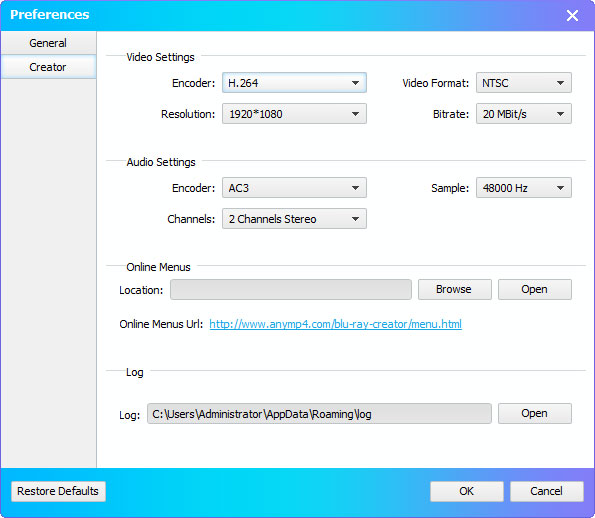Open the Video Format NTSC dropdown

(x=524, y=83)
